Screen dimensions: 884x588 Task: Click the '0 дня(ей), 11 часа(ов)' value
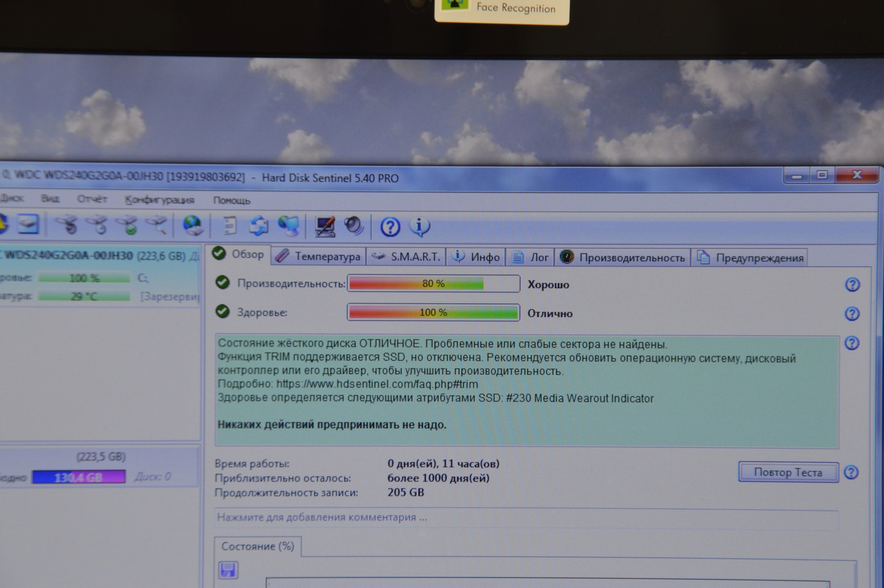tap(444, 464)
